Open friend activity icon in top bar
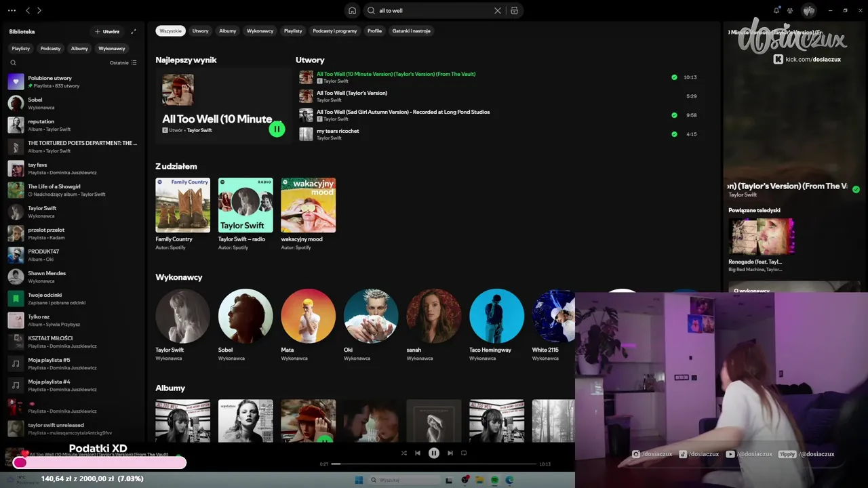This screenshot has height=488, width=868. point(790,10)
